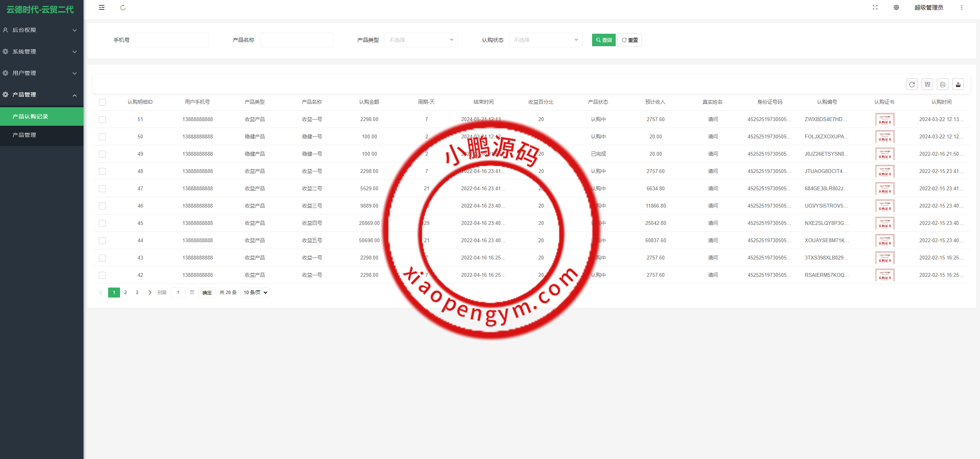Open the column settings icon above table
Image resolution: width=980 pixels, height=459 pixels.
(x=927, y=84)
